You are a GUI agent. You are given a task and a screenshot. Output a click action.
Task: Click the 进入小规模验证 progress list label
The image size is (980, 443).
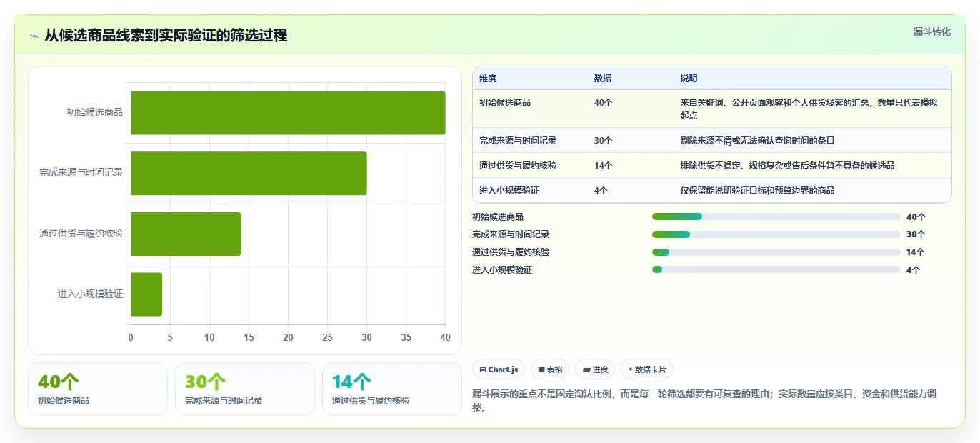pyautogui.click(x=502, y=270)
